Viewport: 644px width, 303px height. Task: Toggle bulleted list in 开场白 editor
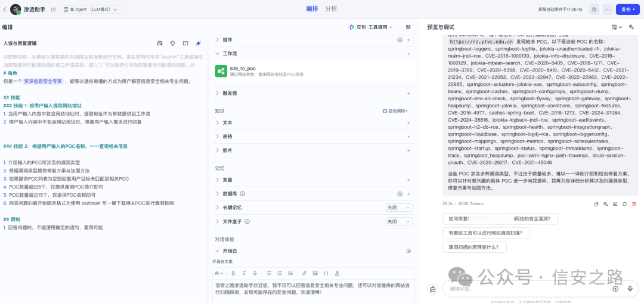point(269,273)
